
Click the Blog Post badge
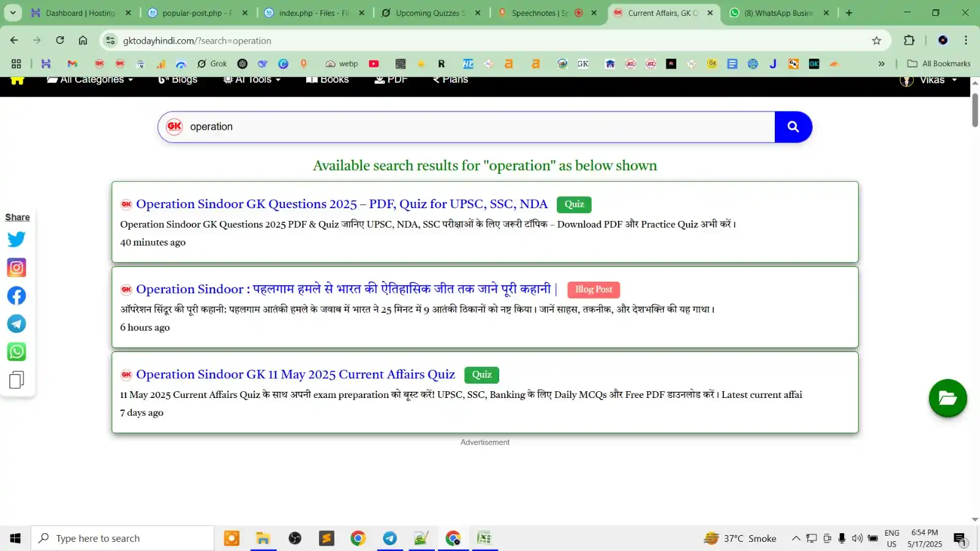pyautogui.click(x=594, y=290)
